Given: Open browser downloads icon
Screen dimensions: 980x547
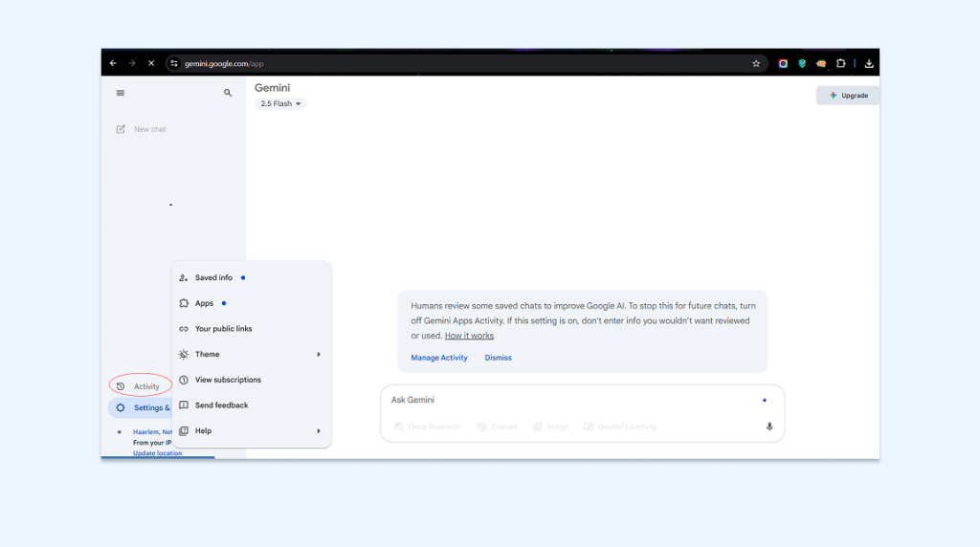Looking at the screenshot, I should (x=869, y=63).
